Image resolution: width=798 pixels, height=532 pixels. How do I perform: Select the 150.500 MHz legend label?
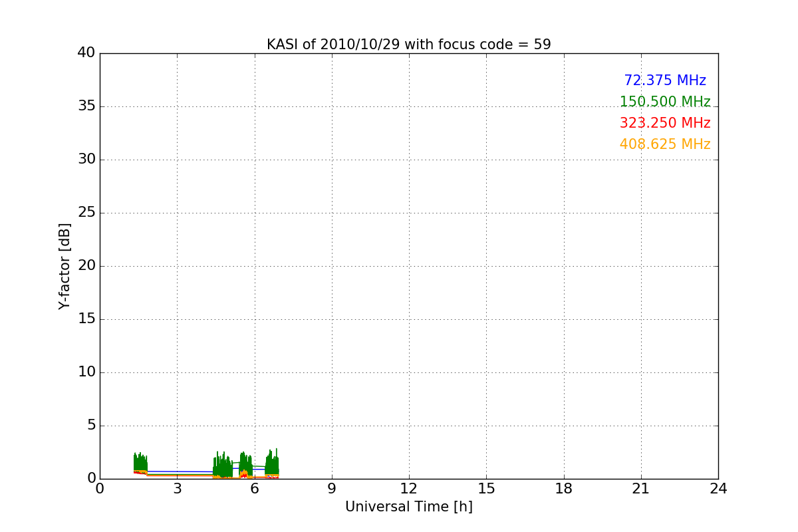665,102
